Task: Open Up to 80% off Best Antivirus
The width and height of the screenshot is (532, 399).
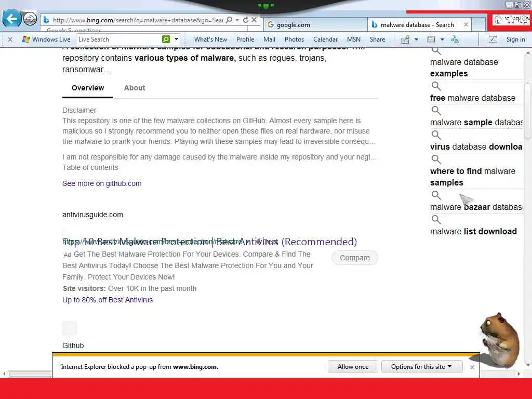Action: point(108,300)
